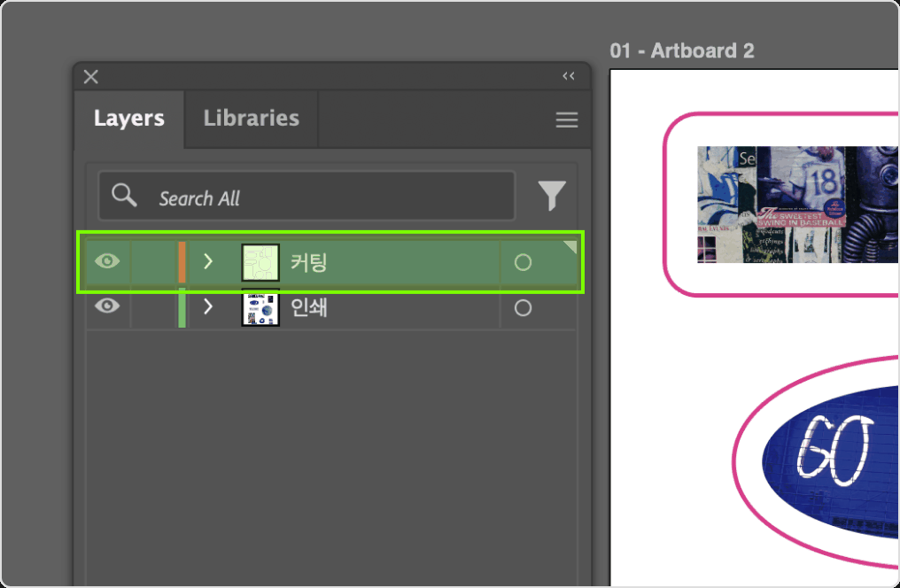
Task: Click the filter funnel icon
Action: (552, 196)
